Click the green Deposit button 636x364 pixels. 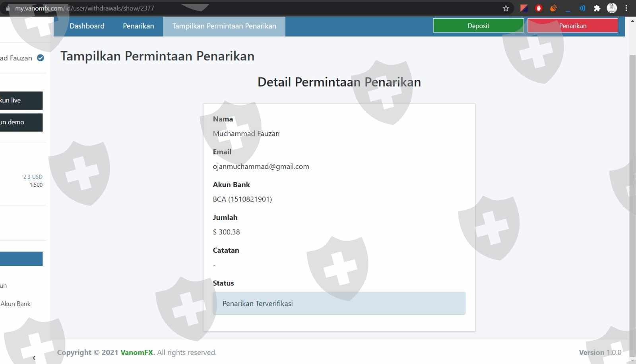[x=478, y=26]
